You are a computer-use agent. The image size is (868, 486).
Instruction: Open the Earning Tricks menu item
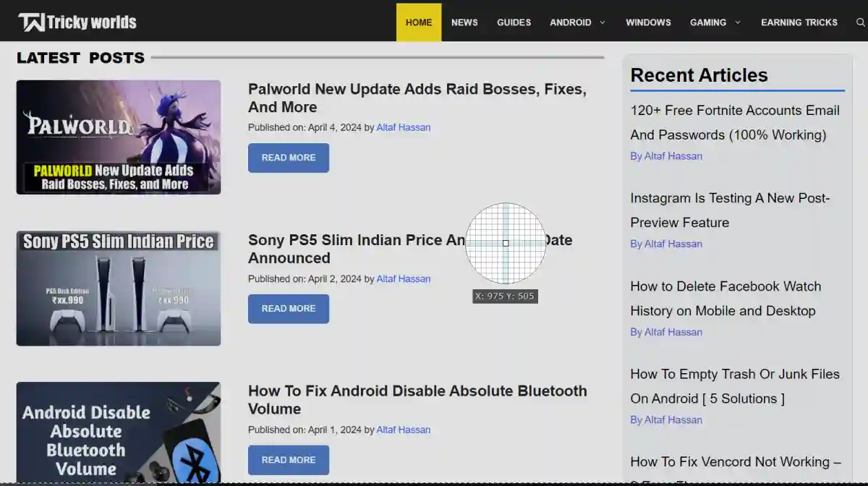(799, 22)
